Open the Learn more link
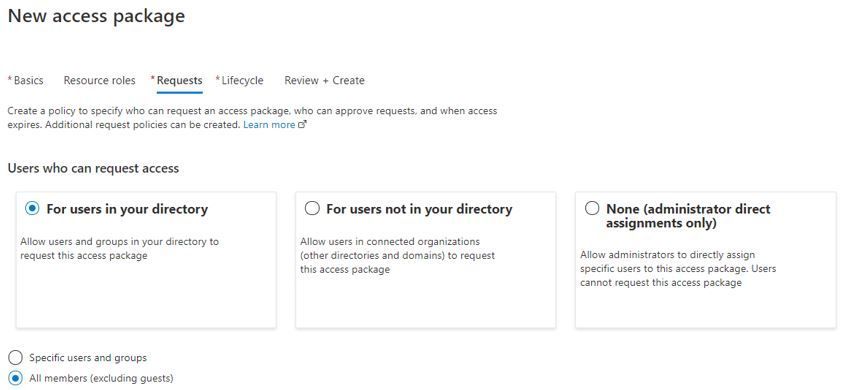Image resolution: width=853 pixels, height=390 pixels. coord(269,125)
